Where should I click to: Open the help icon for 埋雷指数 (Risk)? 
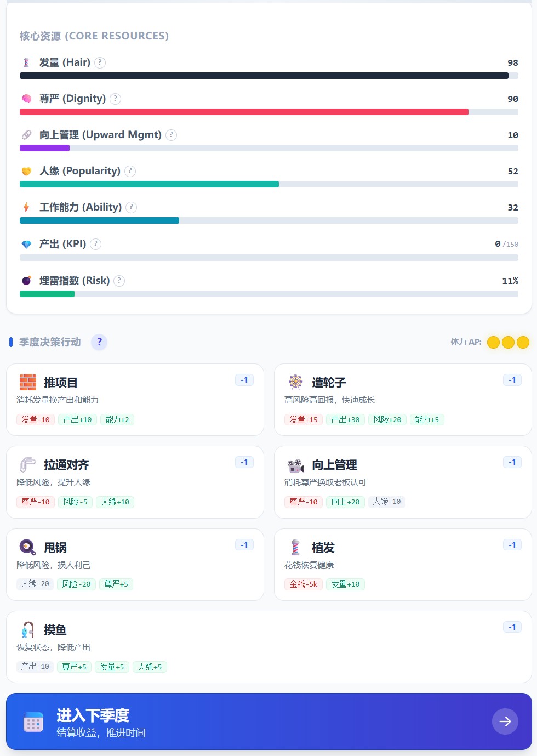click(x=119, y=281)
